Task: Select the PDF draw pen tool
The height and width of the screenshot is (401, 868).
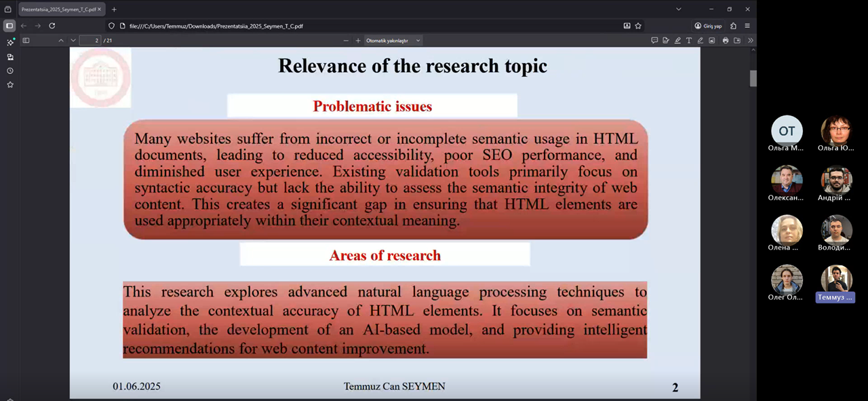Action: 701,41
